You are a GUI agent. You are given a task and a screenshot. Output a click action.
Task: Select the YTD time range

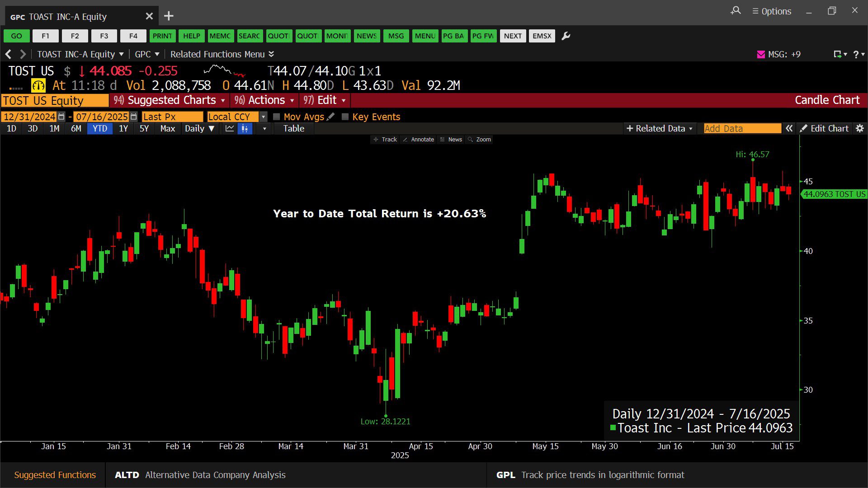[x=100, y=129]
